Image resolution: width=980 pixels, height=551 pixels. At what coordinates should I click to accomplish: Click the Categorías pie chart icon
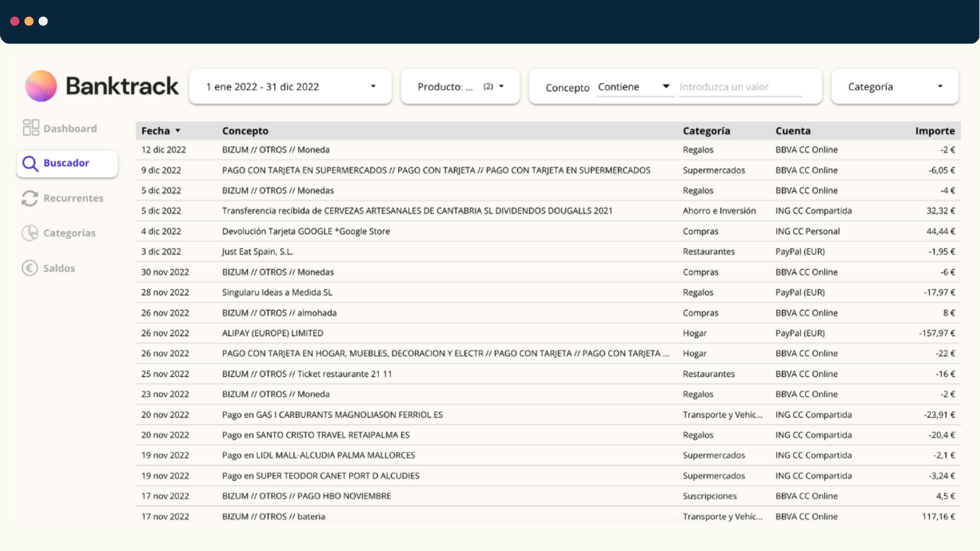[30, 233]
